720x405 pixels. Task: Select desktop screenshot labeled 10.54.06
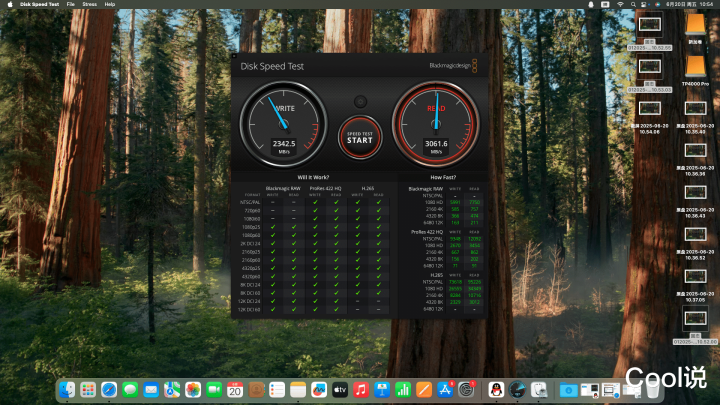pos(650,117)
